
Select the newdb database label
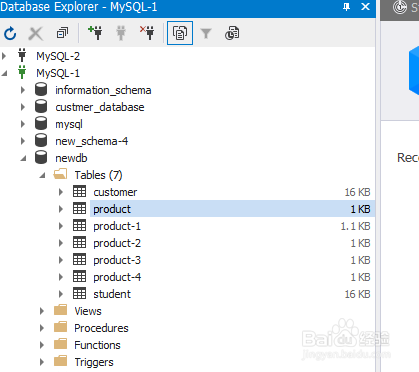point(71,158)
